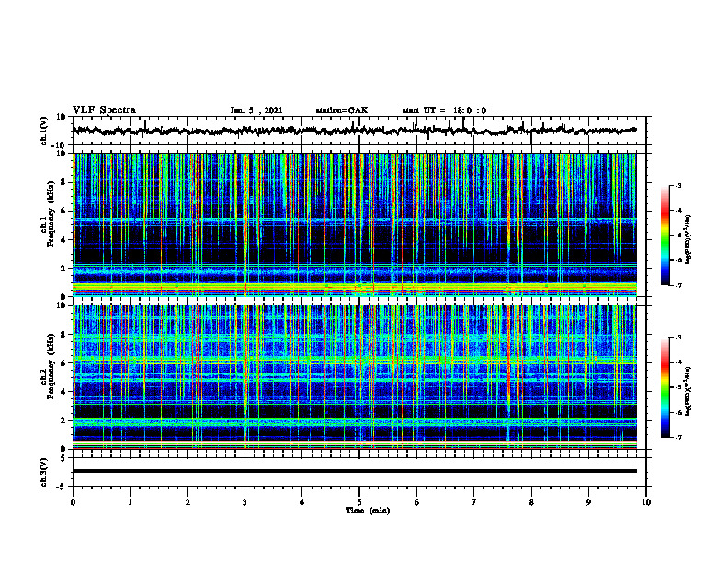Click the "VLF Spectra" title text
728x563 pixels.
(x=104, y=110)
